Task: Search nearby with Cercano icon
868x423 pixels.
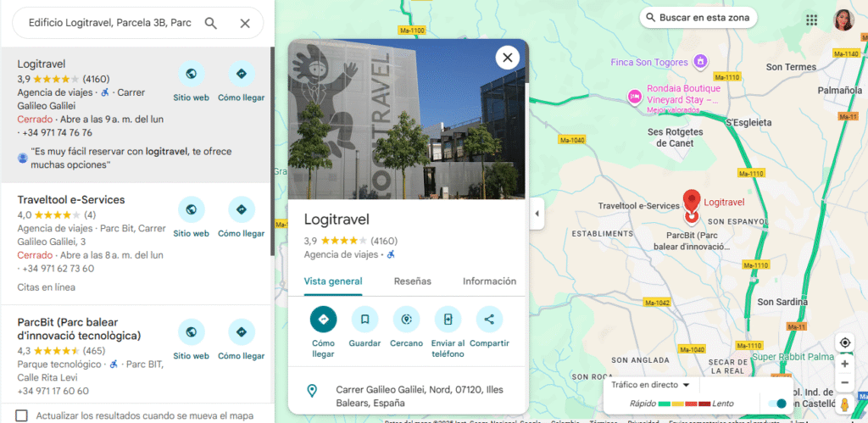Action: tap(406, 320)
